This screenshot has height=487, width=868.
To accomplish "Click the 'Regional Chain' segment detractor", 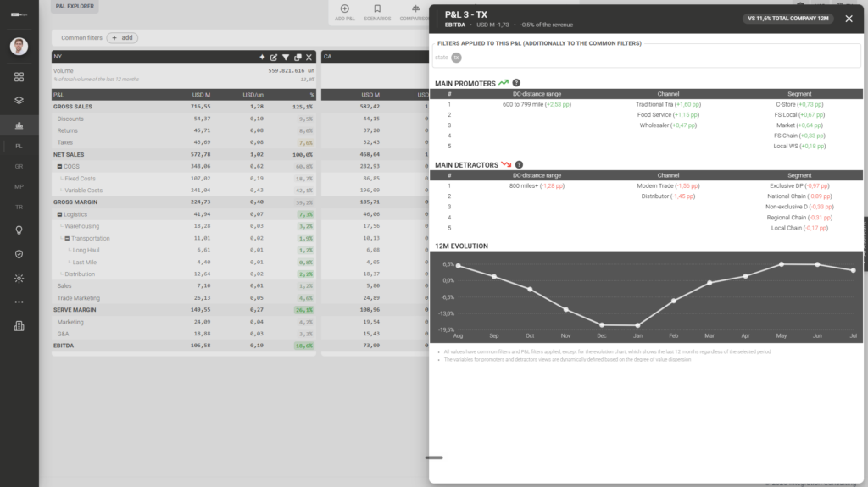I will pyautogui.click(x=799, y=218).
